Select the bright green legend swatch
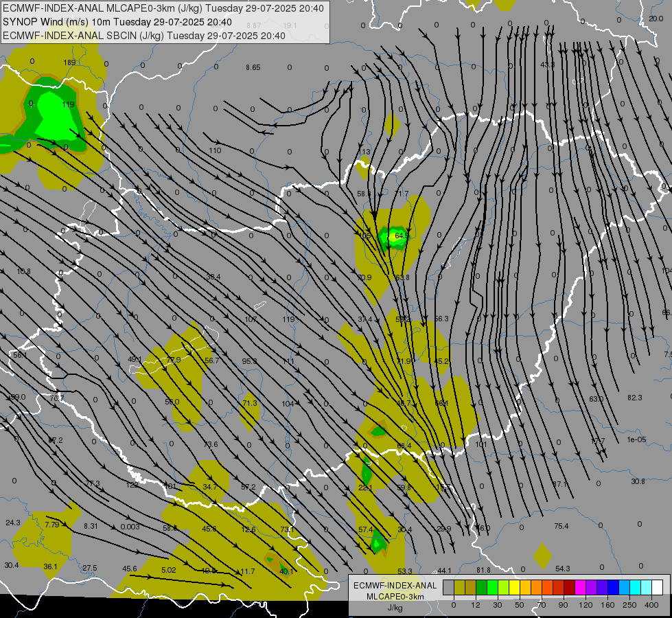The image size is (672, 618). click(x=492, y=587)
